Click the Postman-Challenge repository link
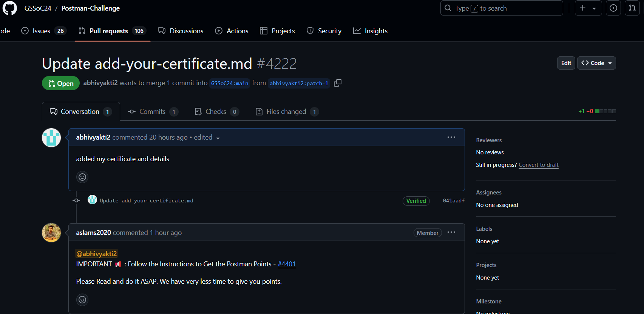The height and width of the screenshot is (314, 644). tap(91, 8)
